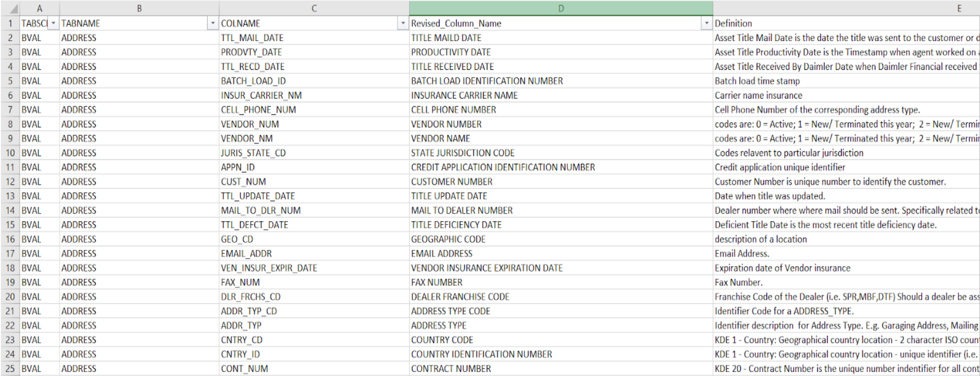Select cell TTL_DEFCT_DATE

(314, 225)
